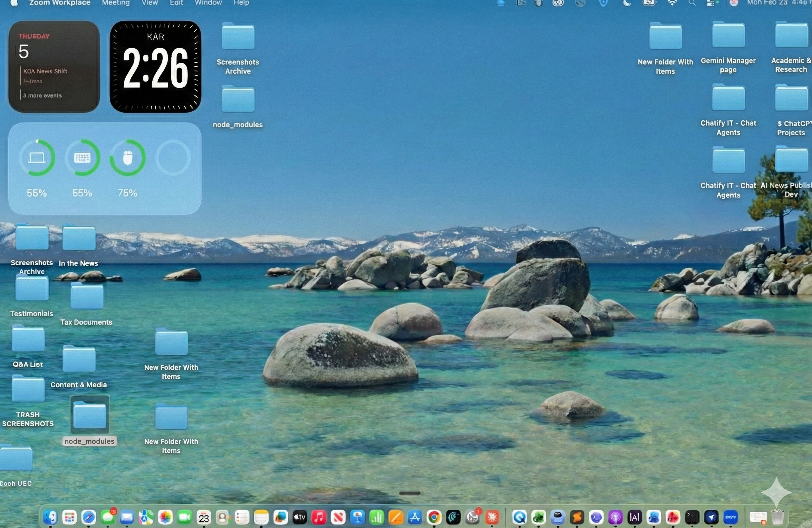Open the Apple menu

(x=14, y=3)
